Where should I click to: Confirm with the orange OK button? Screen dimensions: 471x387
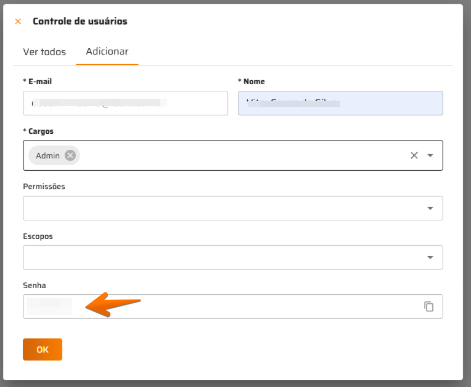point(43,349)
